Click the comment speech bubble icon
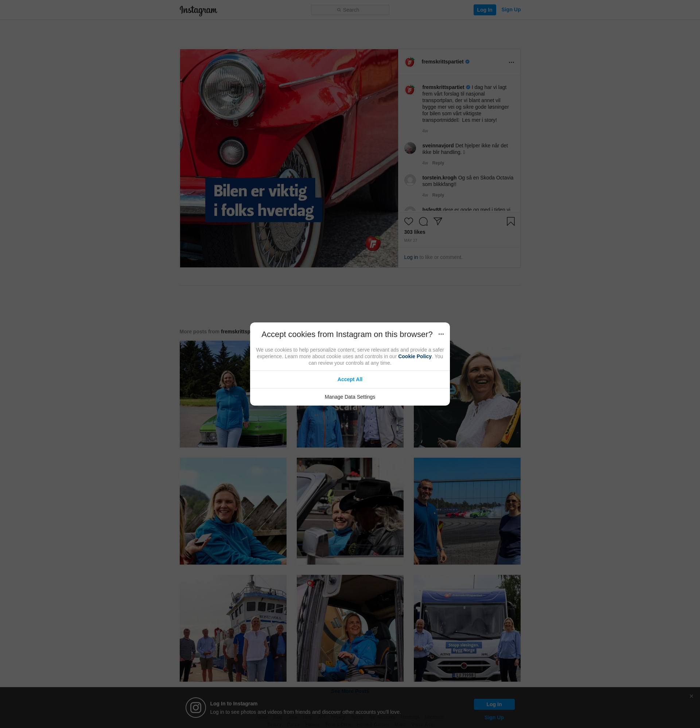The width and height of the screenshot is (700, 728). (x=423, y=221)
